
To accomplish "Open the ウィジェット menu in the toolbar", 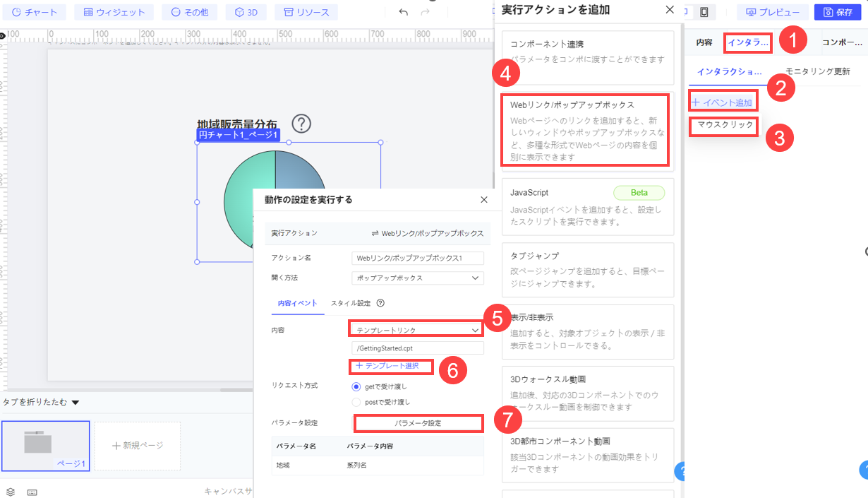I will (x=114, y=12).
